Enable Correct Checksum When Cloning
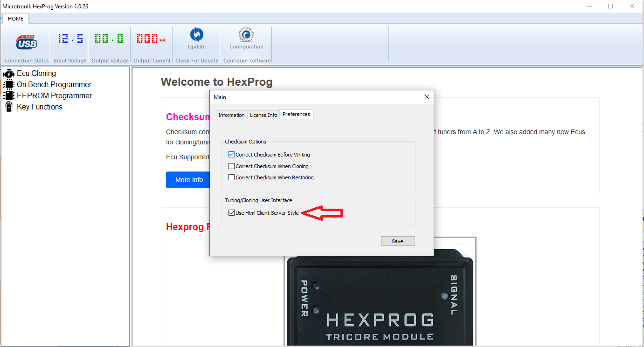The image size is (644, 347). tap(231, 166)
